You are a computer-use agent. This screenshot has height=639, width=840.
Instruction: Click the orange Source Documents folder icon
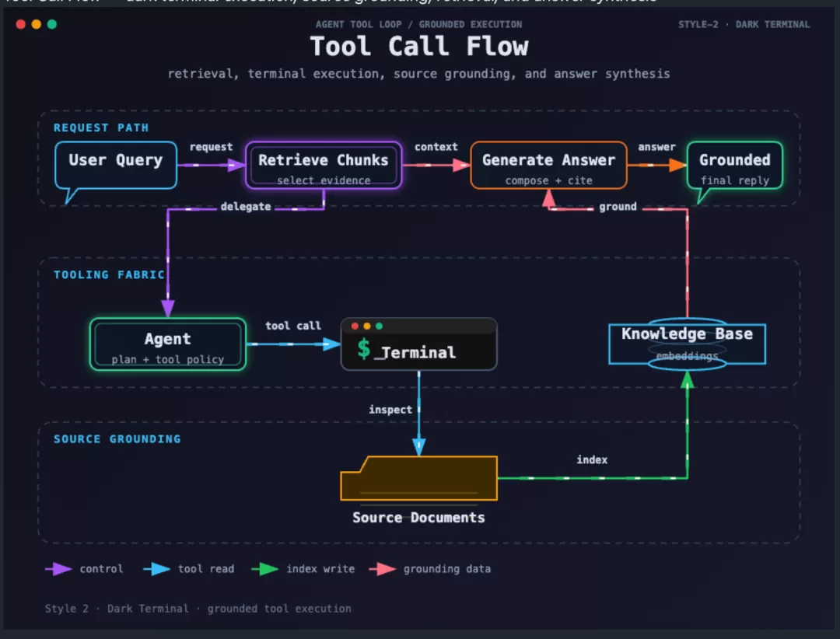(419, 478)
